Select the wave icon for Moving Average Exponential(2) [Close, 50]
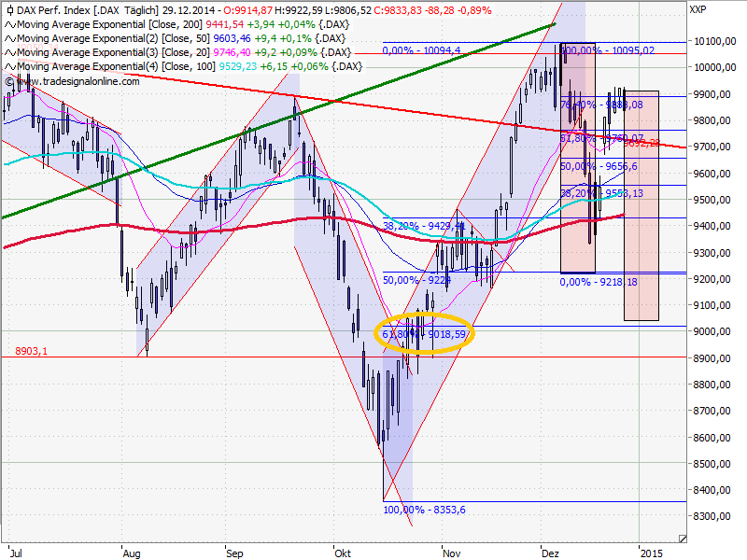747x560 pixels. point(10,39)
